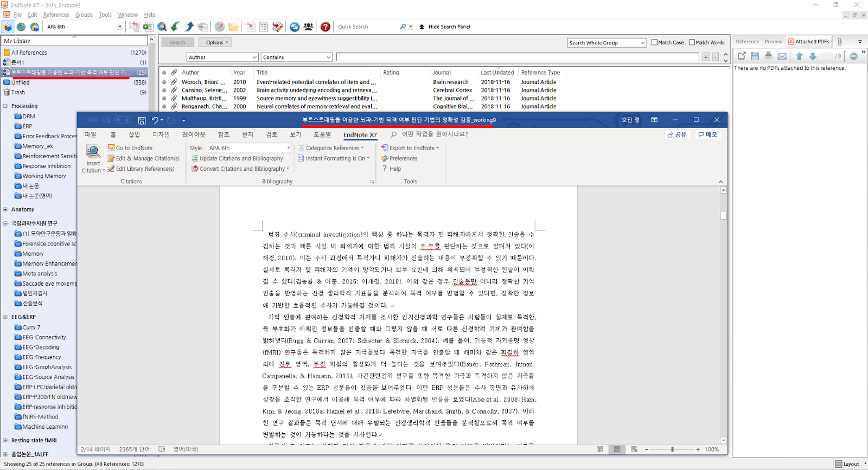Click the Share Library people icon
Image resolution: width=868 pixels, height=470 pixels.
308,27
